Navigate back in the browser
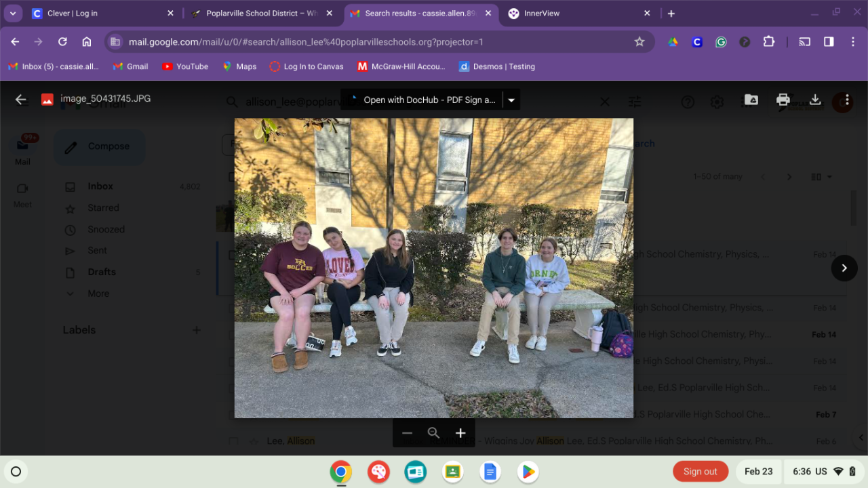 tap(15, 42)
